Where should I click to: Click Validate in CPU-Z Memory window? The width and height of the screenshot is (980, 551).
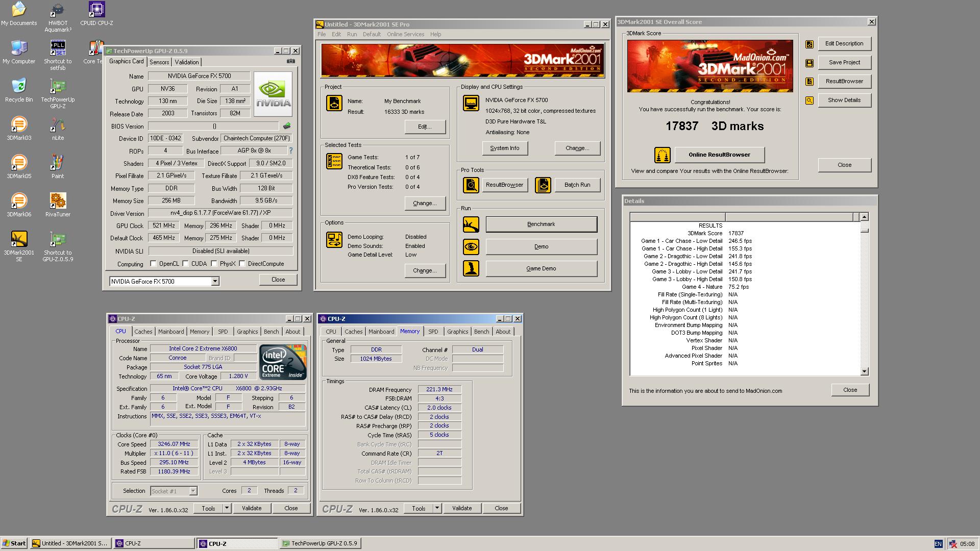pos(462,508)
